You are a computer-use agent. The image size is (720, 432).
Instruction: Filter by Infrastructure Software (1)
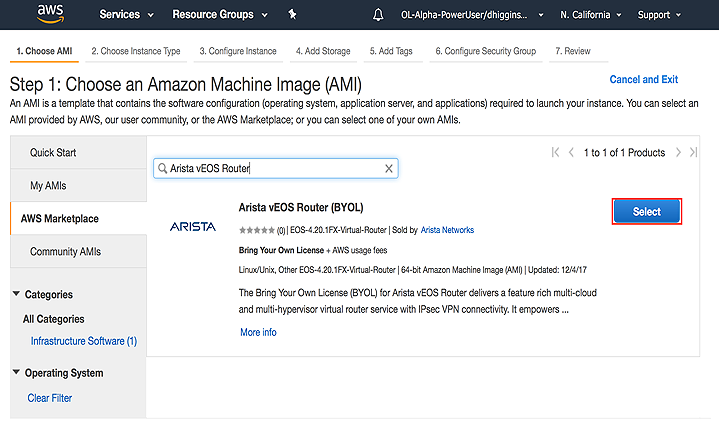pos(84,341)
